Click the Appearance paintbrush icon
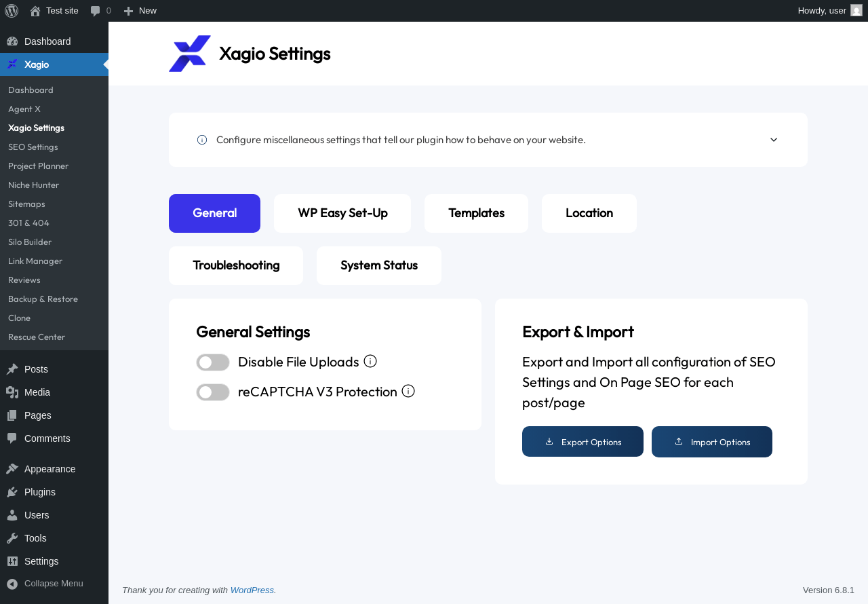 12,469
